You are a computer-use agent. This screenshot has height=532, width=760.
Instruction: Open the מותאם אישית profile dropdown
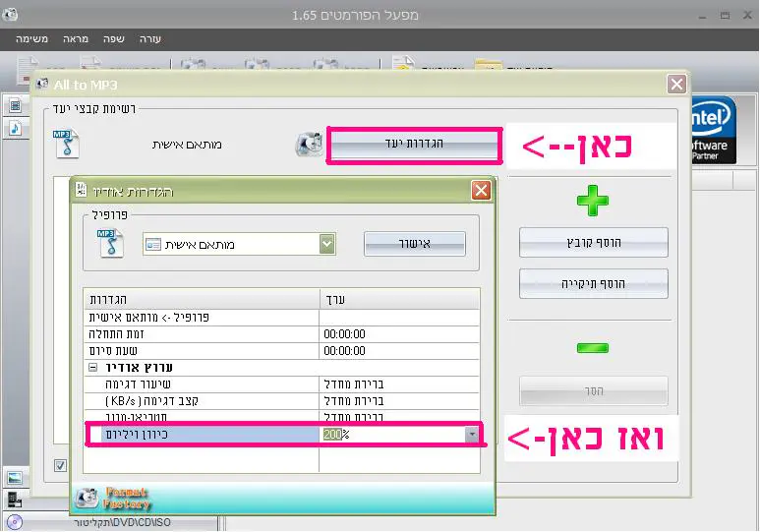point(327,244)
